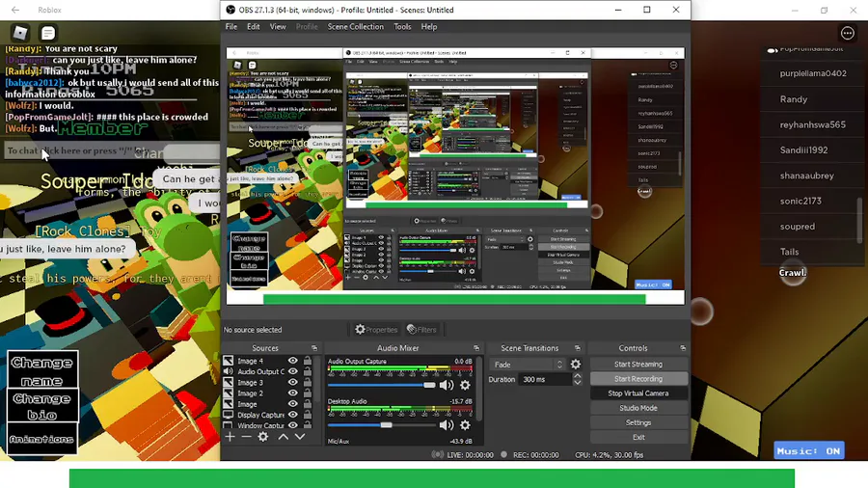Open Desktop Audio settings gear
The height and width of the screenshot is (488, 868).
tap(465, 425)
